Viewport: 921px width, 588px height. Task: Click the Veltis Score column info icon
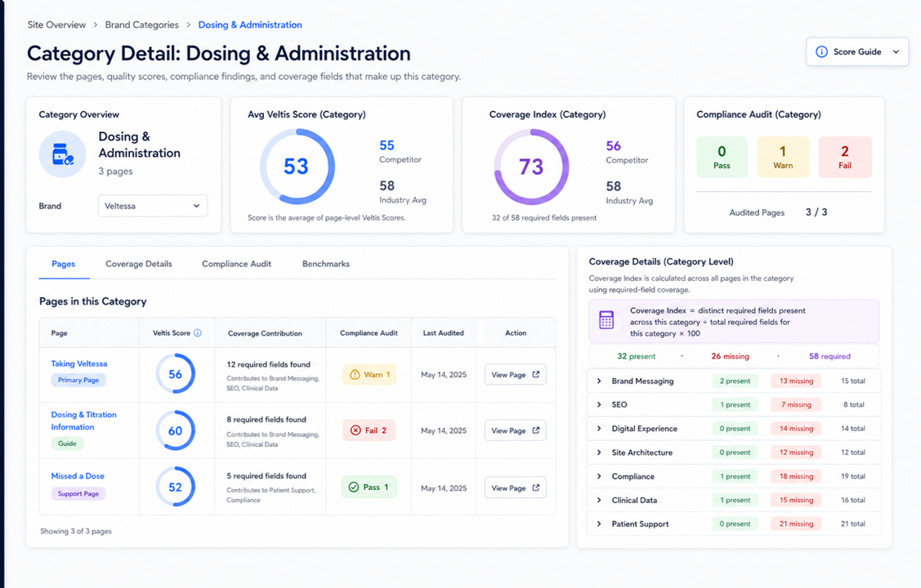[x=198, y=332]
